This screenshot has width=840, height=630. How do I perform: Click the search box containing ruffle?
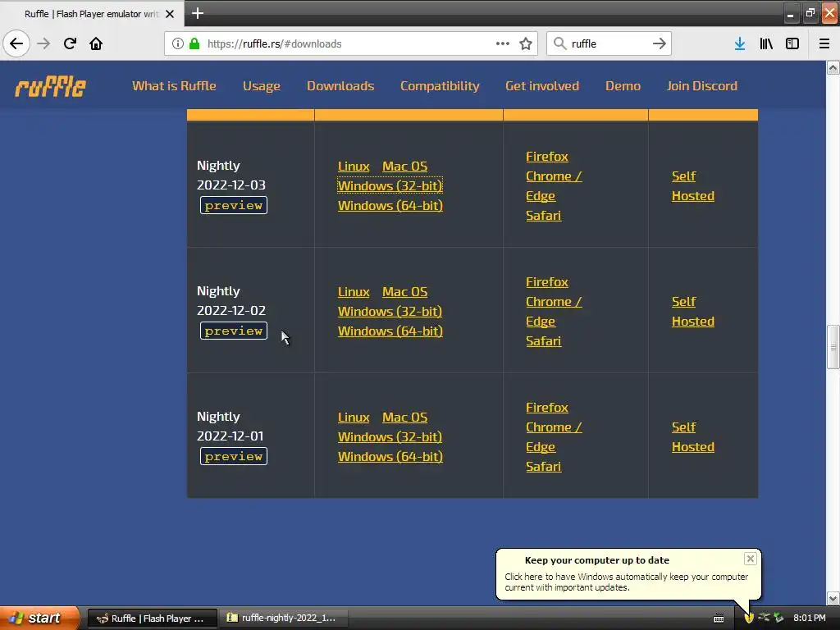(x=608, y=43)
